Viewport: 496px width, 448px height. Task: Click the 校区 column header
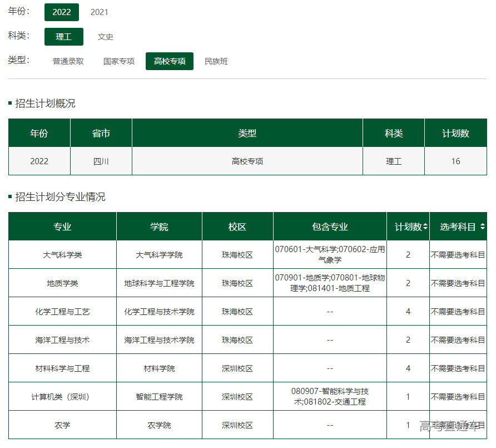[237, 227]
